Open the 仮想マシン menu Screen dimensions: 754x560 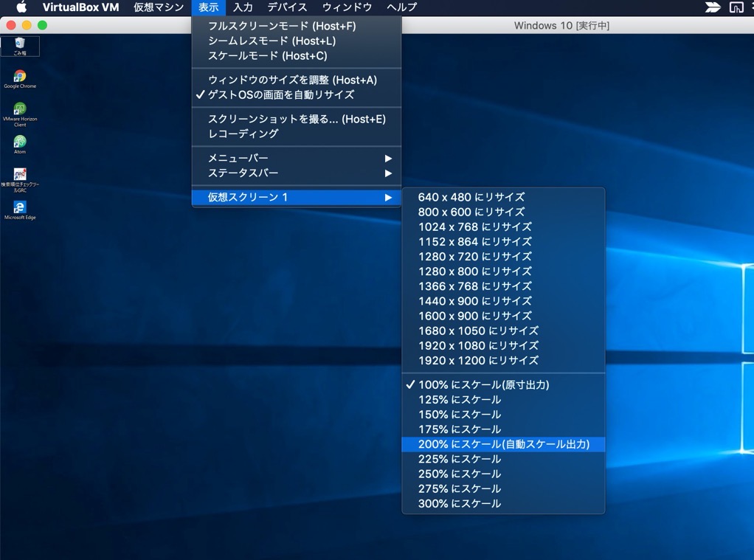(159, 7)
